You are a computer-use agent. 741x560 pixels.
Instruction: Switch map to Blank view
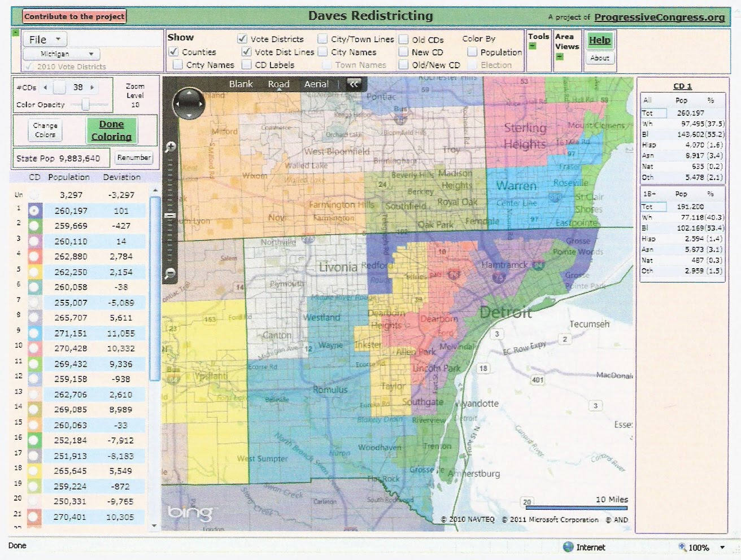pos(241,84)
